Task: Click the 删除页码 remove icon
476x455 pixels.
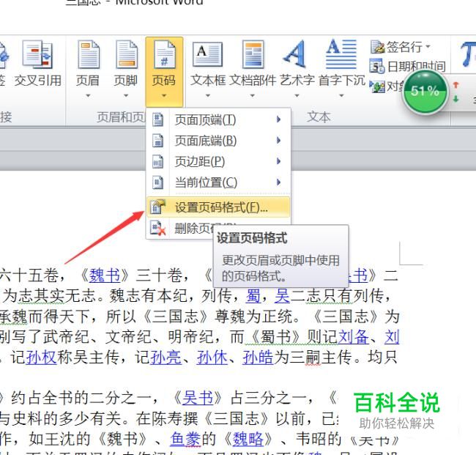Action: pos(158,228)
